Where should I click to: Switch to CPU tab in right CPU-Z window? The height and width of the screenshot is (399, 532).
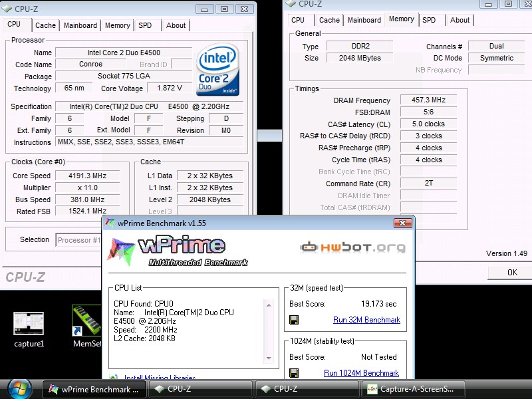pos(298,20)
